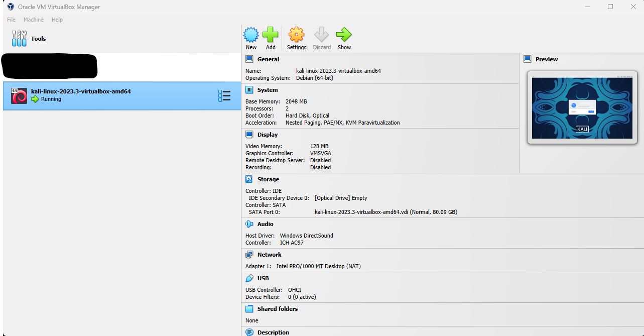Open the General settings heading link
This screenshot has height=336, width=644.
pyautogui.click(x=268, y=59)
